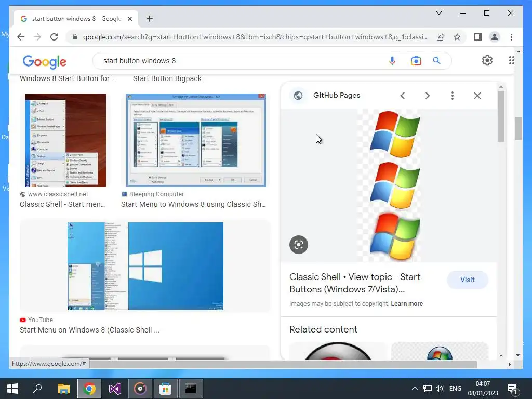The width and height of the screenshot is (532, 399).
Task: Click the address bar URL
Action: tap(256, 37)
